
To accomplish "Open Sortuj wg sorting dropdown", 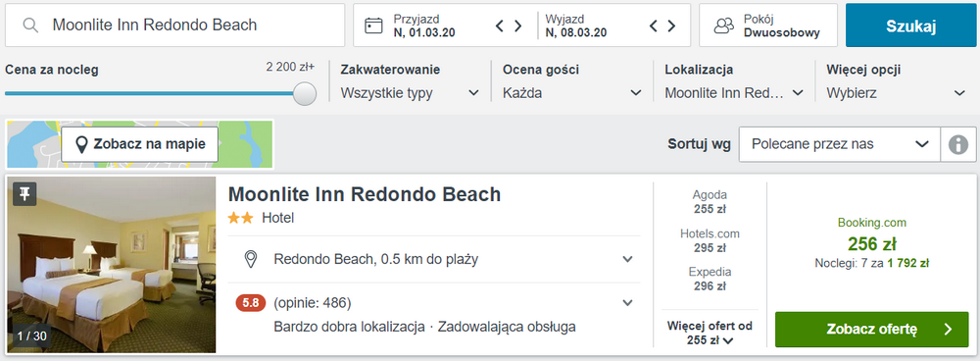I will (840, 144).
